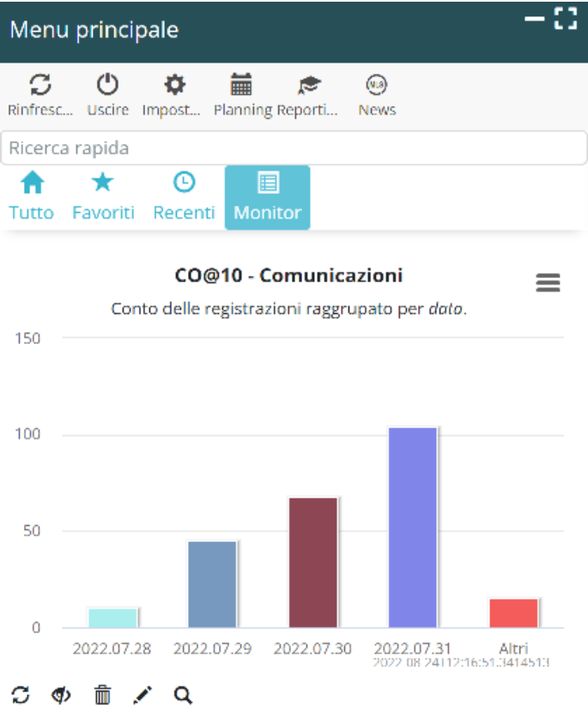Switch to the Favoriti tab
The height and width of the screenshot is (725, 588).
(103, 197)
